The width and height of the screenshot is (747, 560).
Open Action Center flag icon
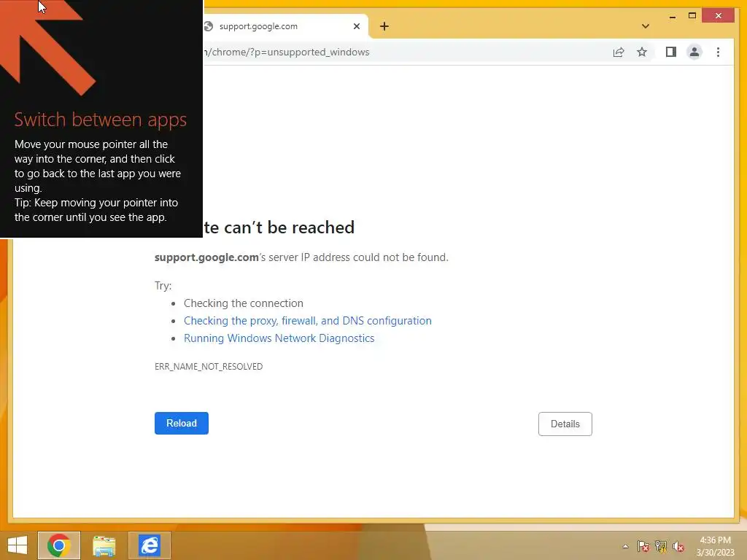point(643,546)
